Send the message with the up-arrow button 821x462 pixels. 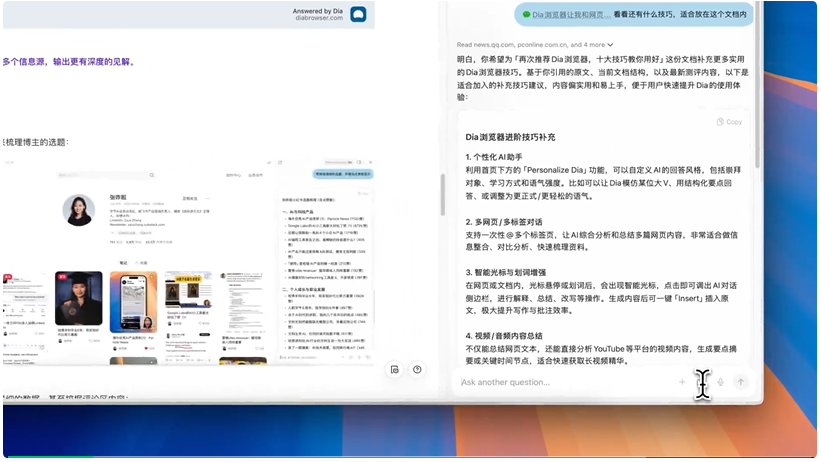point(740,382)
